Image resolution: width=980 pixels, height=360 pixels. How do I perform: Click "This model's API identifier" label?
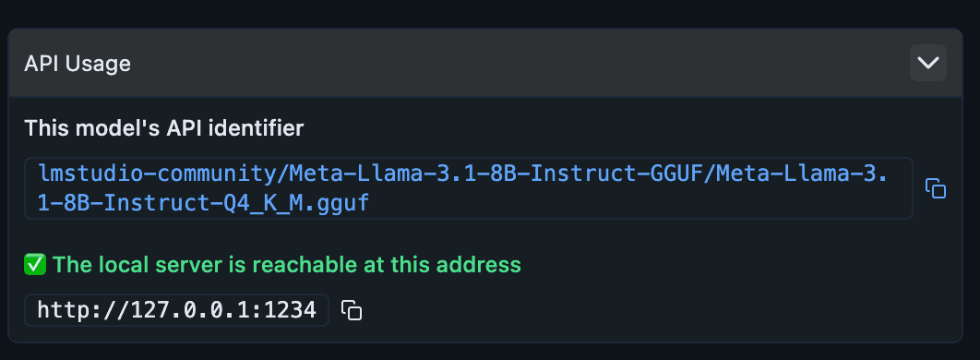(163, 128)
